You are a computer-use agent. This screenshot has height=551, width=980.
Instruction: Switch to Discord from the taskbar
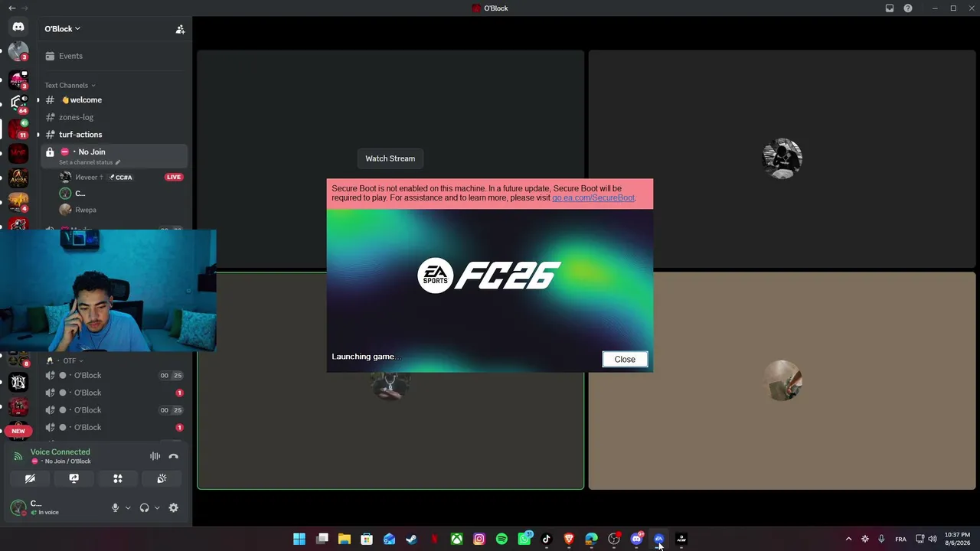click(x=636, y=539)
